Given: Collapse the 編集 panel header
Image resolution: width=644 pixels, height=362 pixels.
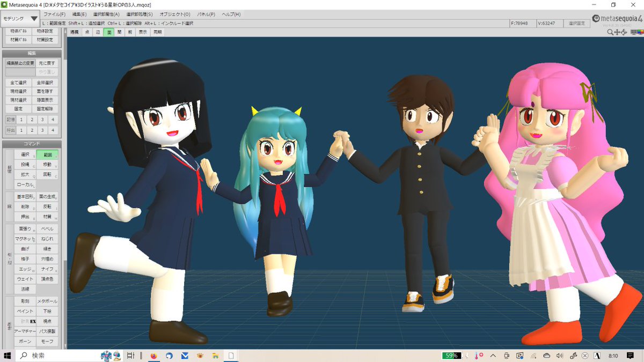Looking at the screenshot, I should [x=31, y=53].
